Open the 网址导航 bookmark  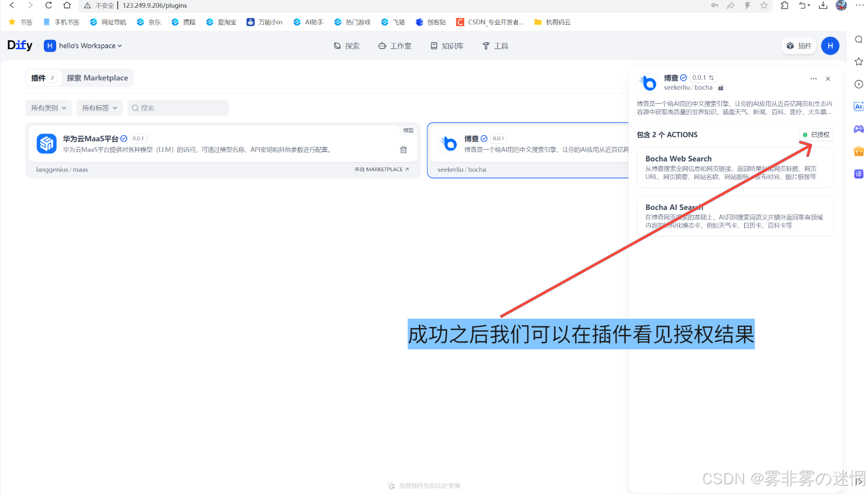coord(108,22)
